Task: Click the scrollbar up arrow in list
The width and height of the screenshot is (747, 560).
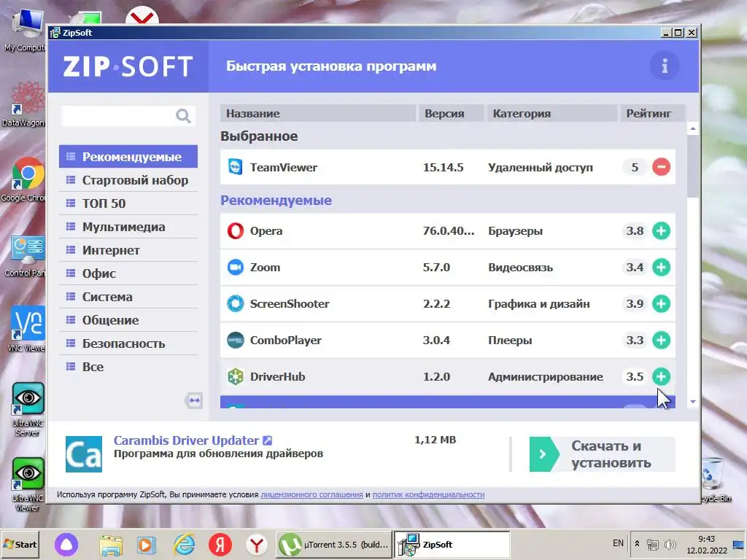Action: coord(693,128)
